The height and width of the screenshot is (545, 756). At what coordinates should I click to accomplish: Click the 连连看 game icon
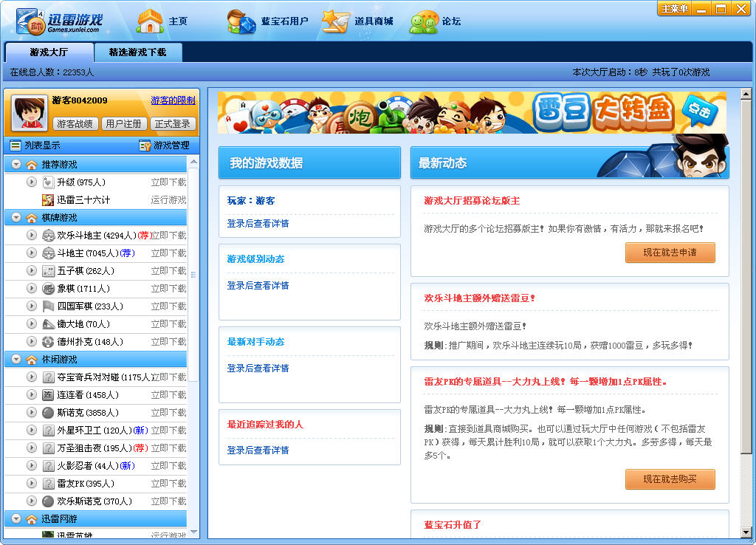point(48,395)
